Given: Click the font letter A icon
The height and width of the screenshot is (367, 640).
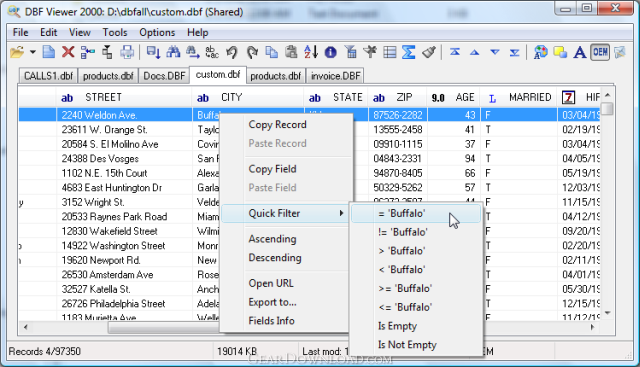Looking at the screenshot, I should coord(580,52).
